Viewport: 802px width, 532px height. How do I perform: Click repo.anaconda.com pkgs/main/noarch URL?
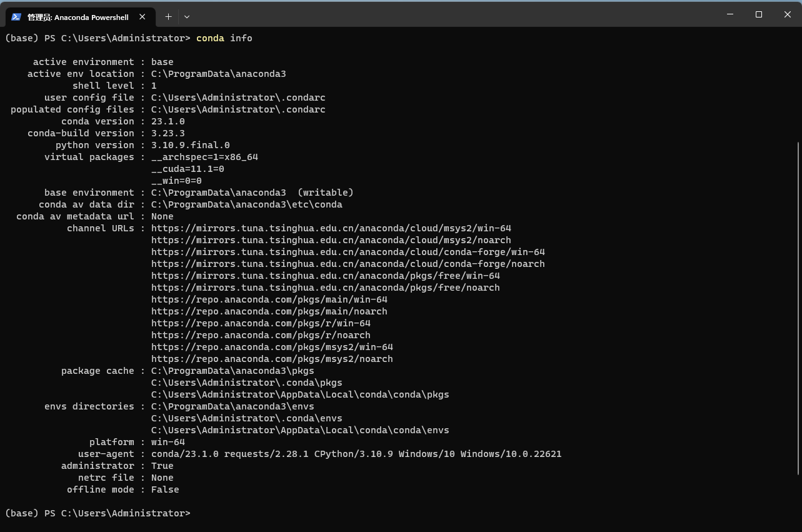[269, 311]
